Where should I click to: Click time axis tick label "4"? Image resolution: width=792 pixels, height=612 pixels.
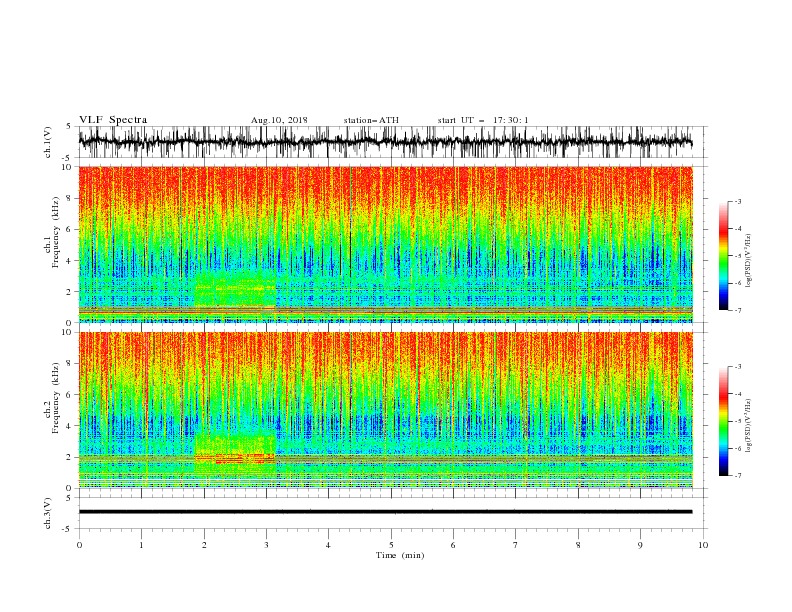pyautogui.click(x=328, y=545)
